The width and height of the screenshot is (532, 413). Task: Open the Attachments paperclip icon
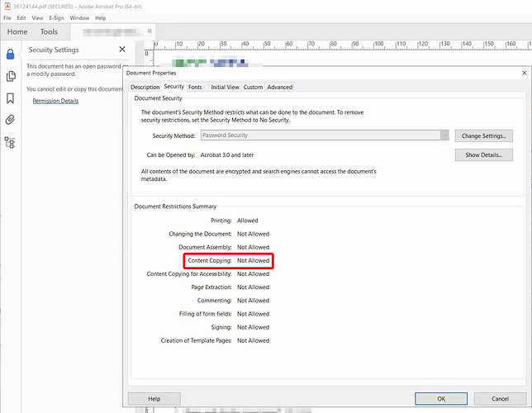pos(10,120)
